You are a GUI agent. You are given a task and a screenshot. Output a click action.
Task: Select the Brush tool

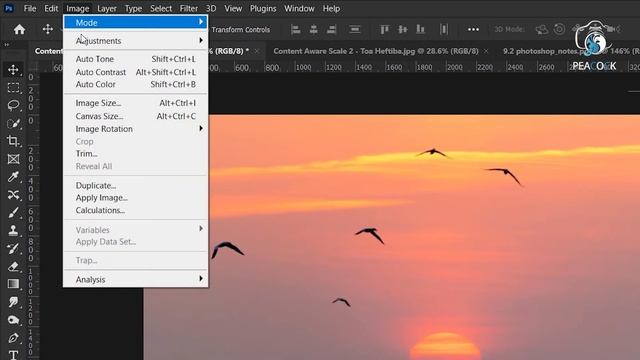click(13, 213)
